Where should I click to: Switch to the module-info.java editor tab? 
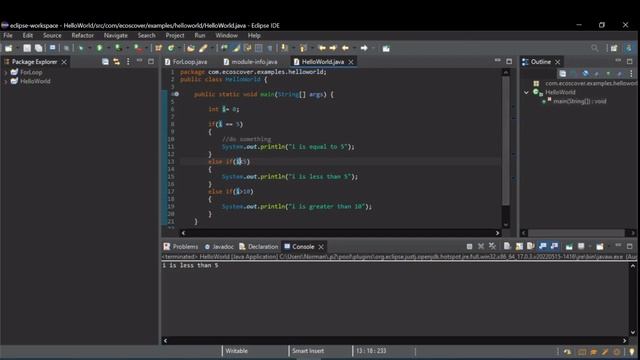pos(251,62)
